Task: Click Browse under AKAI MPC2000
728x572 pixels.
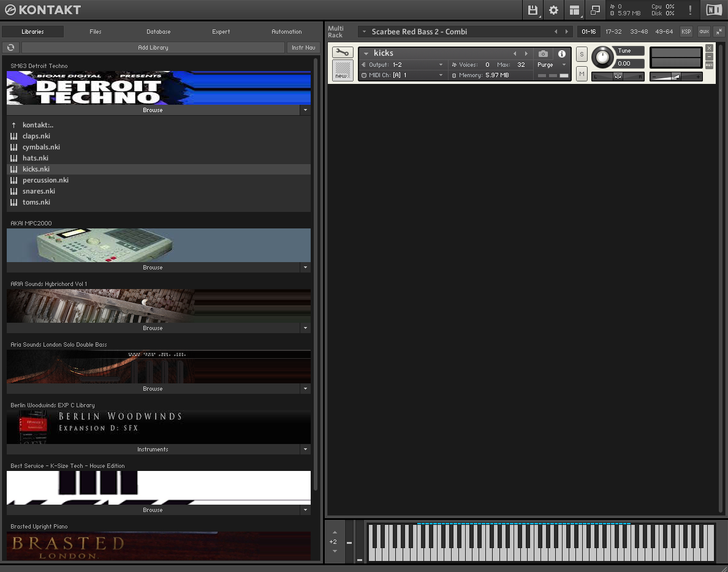Action: click(153, 267)
